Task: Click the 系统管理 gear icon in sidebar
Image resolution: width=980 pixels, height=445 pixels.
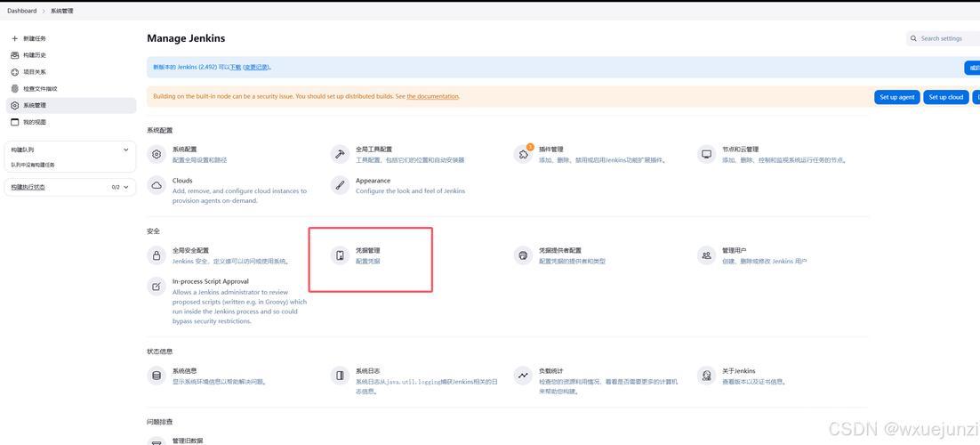Action: click(15, 105)
